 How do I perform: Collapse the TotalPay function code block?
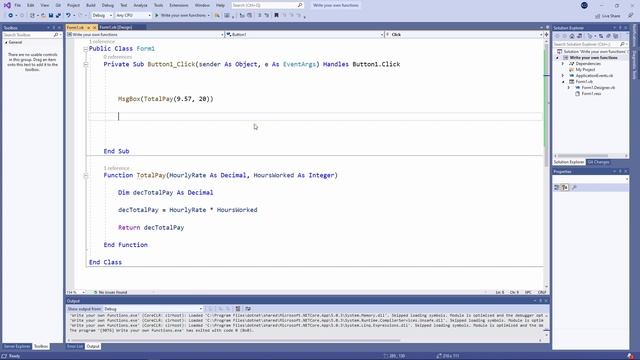86,176
